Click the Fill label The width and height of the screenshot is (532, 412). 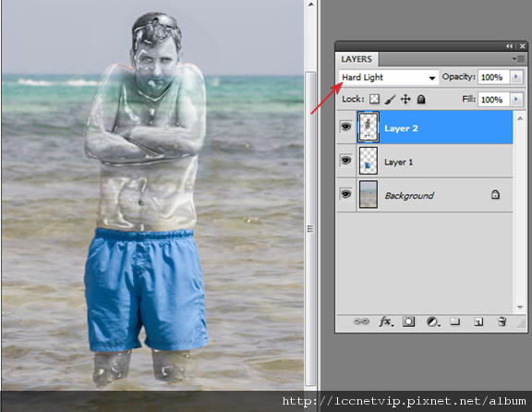click(468, 99)
